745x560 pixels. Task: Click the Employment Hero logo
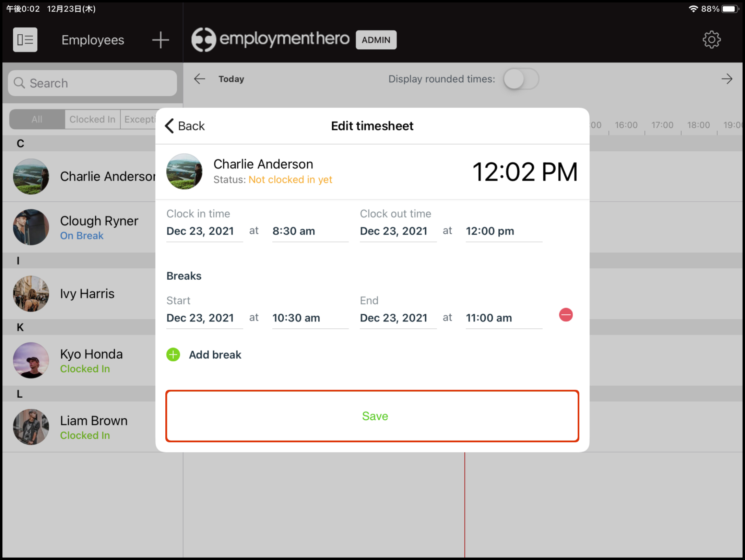point(270,39)
